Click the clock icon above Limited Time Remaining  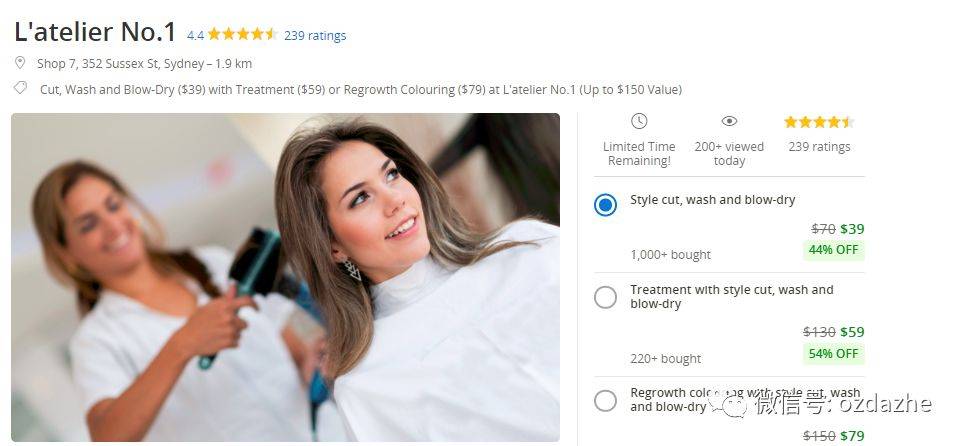(639, 121)
